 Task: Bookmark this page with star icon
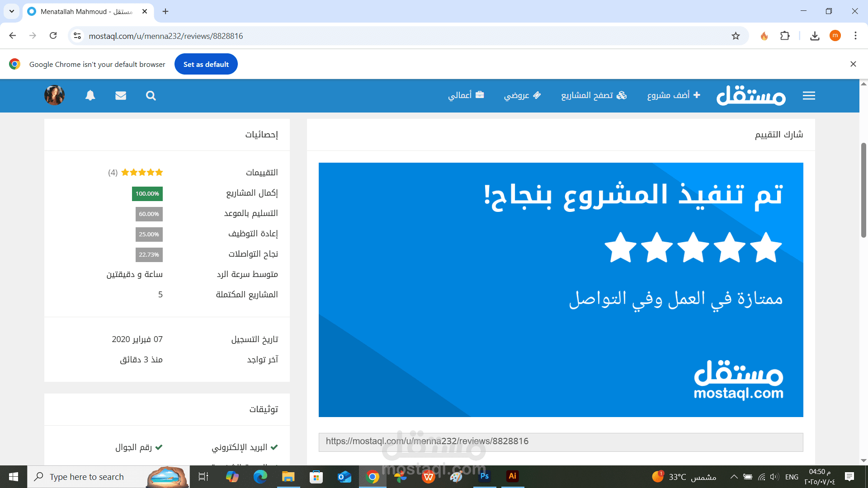click(x=736, y=36)
